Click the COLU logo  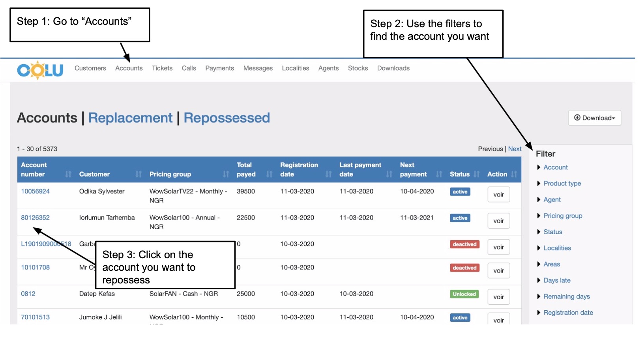[x=40, y=70]
